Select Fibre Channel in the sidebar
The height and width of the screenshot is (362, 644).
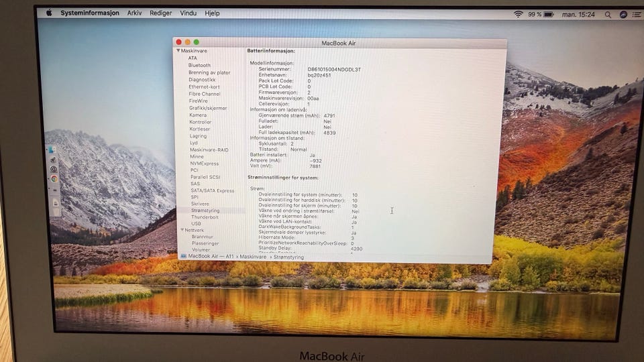coord(205,94)
